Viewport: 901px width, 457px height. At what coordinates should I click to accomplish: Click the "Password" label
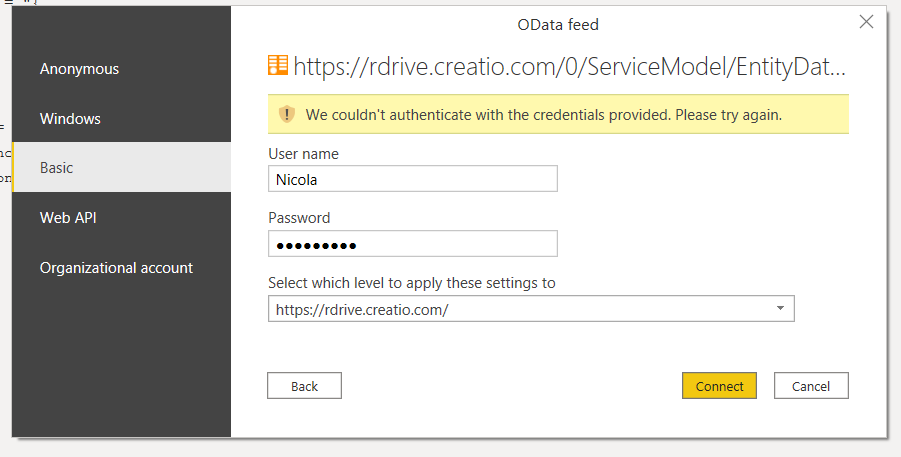click(299, 218)
